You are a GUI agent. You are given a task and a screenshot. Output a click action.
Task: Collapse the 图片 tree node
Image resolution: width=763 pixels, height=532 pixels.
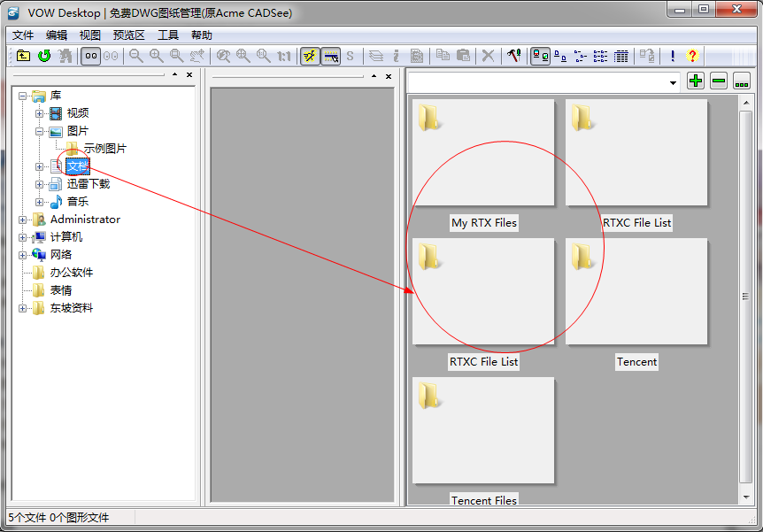(40, 131)
